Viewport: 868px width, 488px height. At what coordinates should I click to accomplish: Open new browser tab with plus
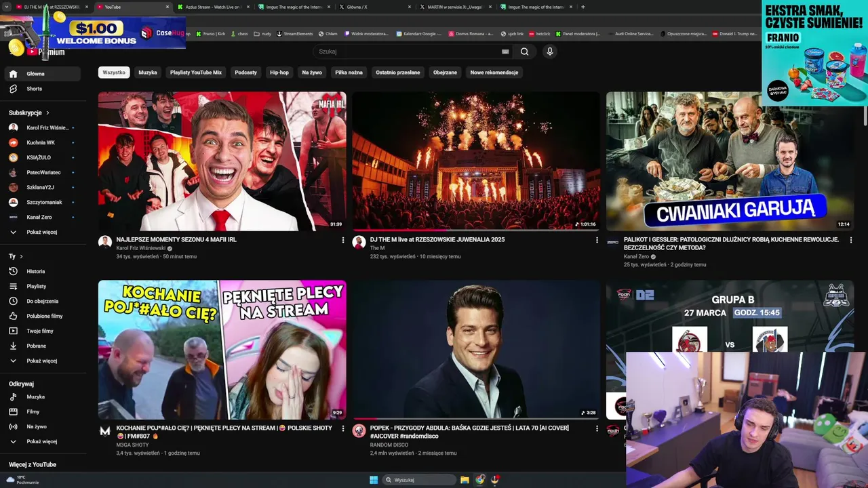tap(583, 7)
